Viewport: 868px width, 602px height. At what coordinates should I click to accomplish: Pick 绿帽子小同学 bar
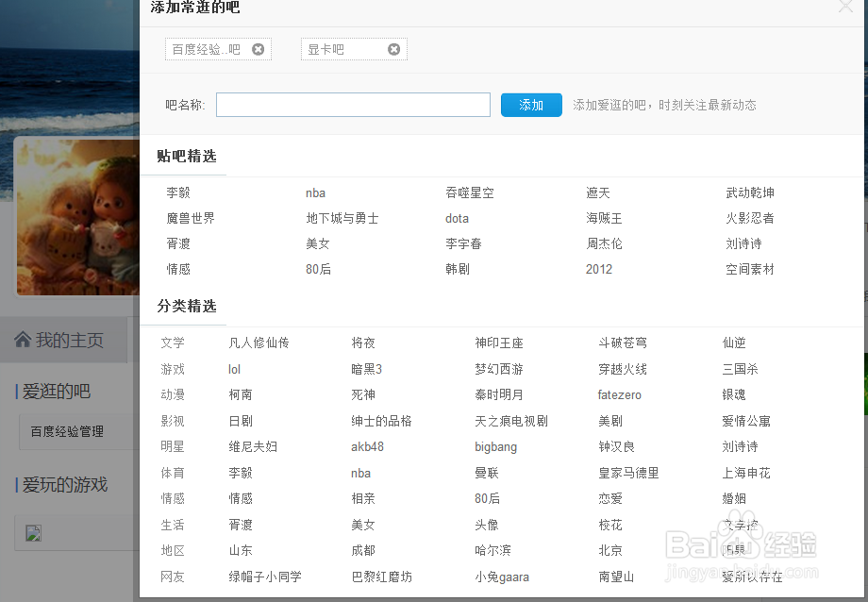264,577
